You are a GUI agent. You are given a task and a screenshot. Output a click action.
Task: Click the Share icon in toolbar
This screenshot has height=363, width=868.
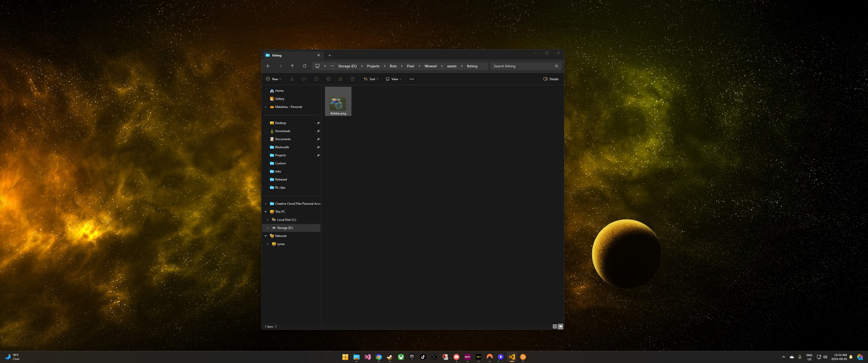tap(340, 79)
